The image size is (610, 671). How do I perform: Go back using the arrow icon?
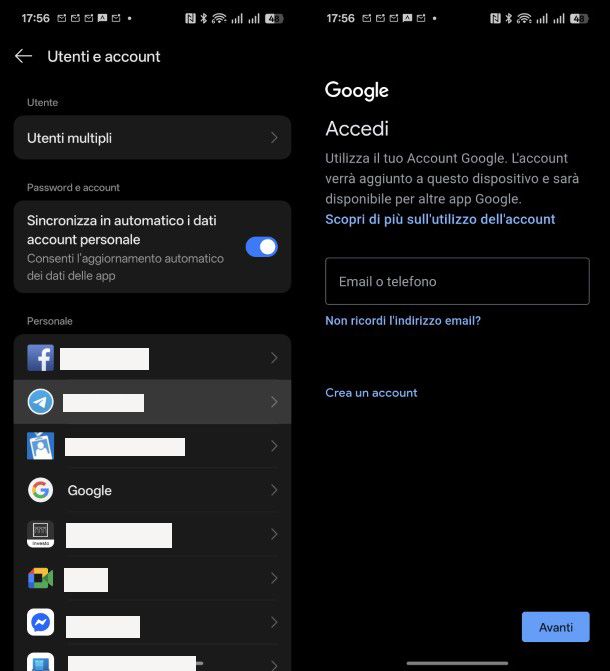pyautogui.click(x=23, y=56)
